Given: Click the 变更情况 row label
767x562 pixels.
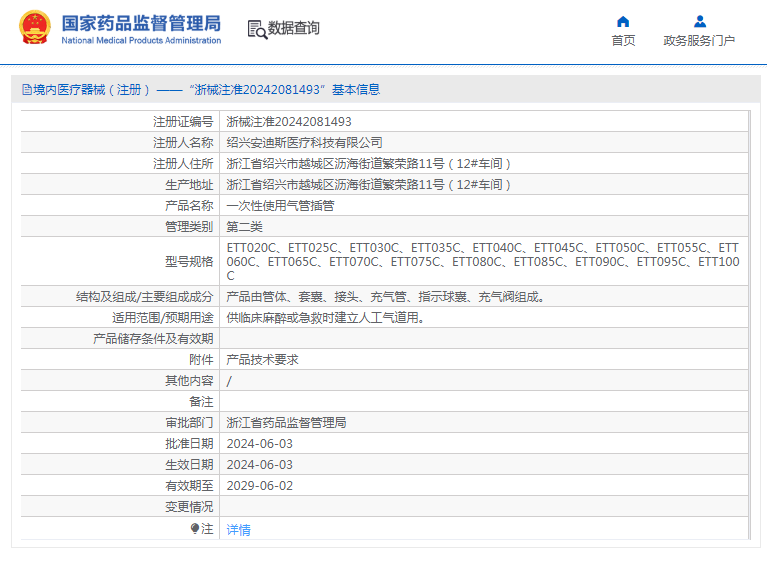Looking at the screenshot, I should [189, 507].
